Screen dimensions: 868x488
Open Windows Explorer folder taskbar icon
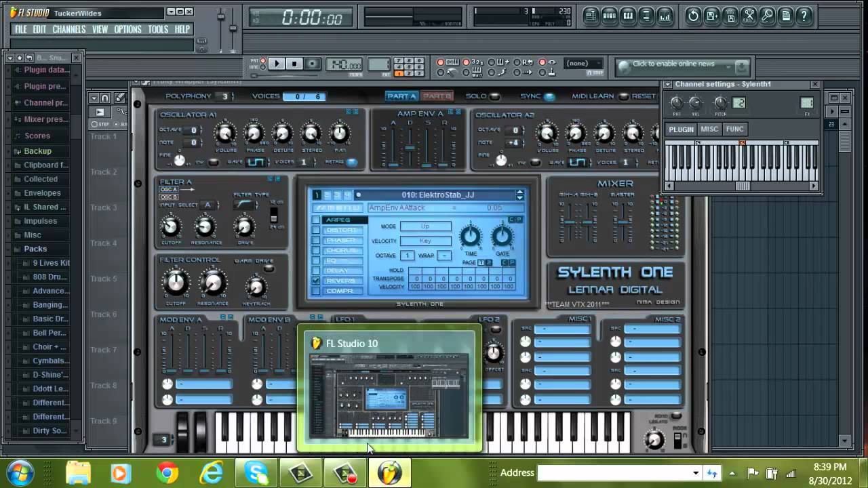(78, 472)
